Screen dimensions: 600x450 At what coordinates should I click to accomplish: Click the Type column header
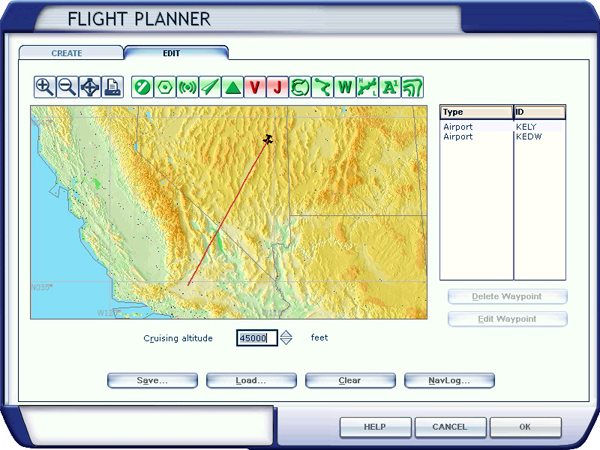476,112
